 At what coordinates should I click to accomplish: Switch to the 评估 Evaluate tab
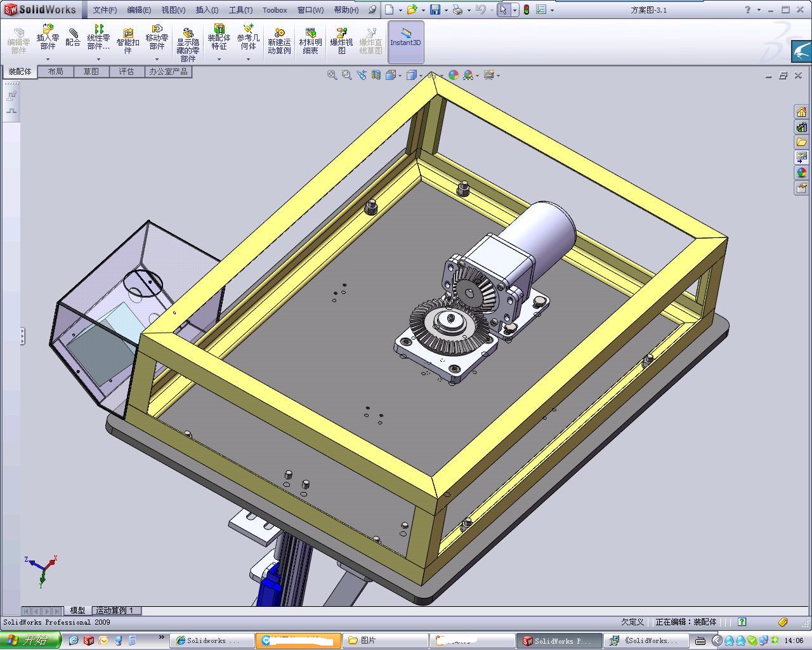tap(126, 72)
